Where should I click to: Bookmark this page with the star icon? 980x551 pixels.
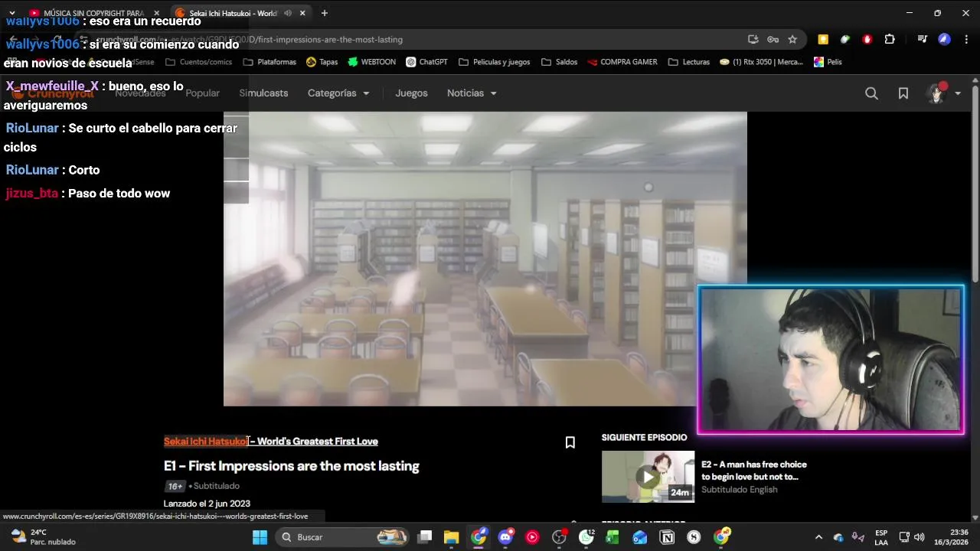coord(792,40)
